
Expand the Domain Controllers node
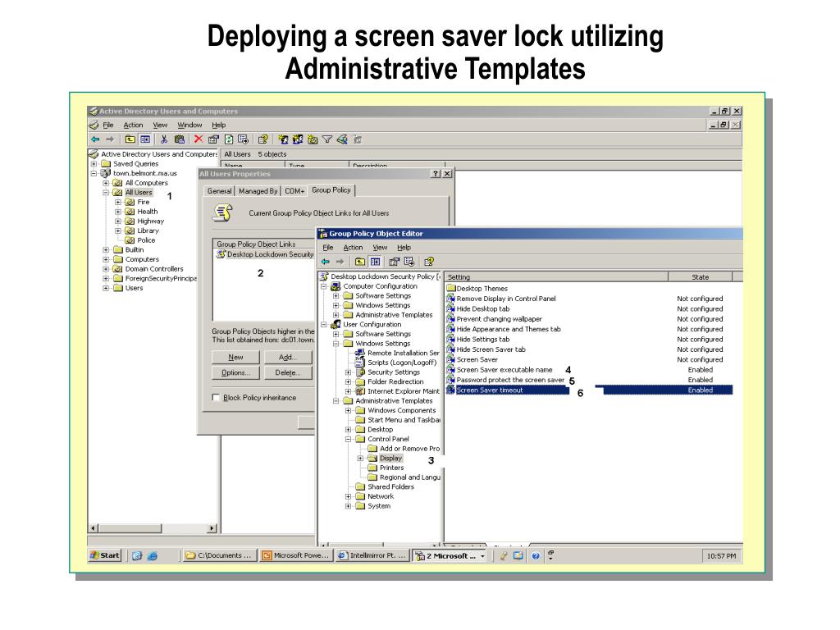[x=106, y=269]
